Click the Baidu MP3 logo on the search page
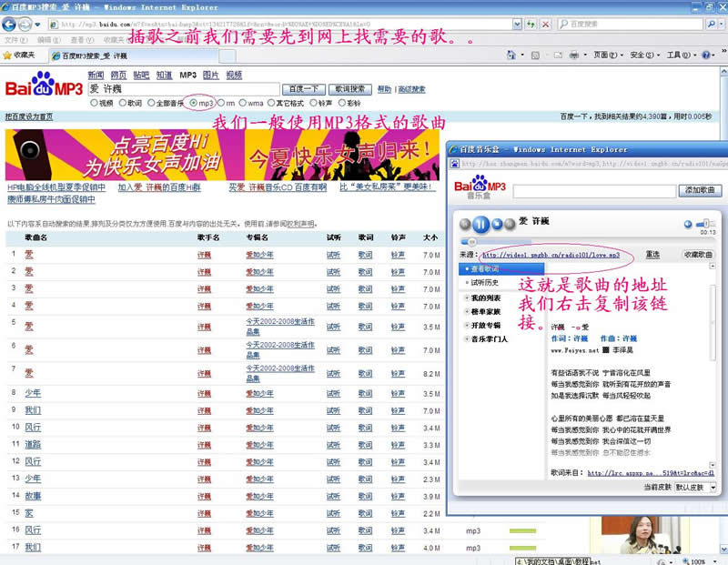 44,84
